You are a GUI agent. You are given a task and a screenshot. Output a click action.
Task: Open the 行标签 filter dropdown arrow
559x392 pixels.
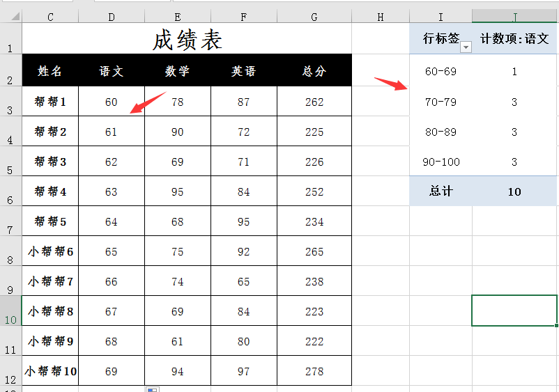click(466, 47)
